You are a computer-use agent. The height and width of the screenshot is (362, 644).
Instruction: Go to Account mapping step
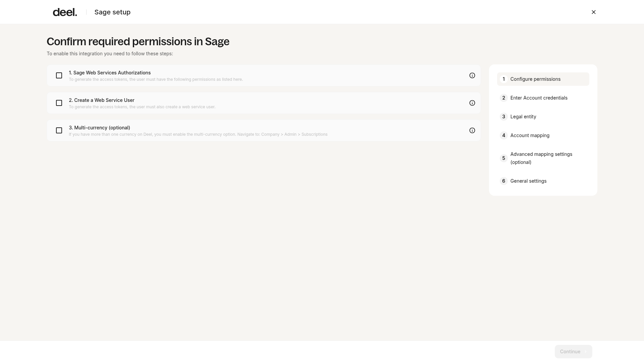pyautogui.click(x=543, y=135)
